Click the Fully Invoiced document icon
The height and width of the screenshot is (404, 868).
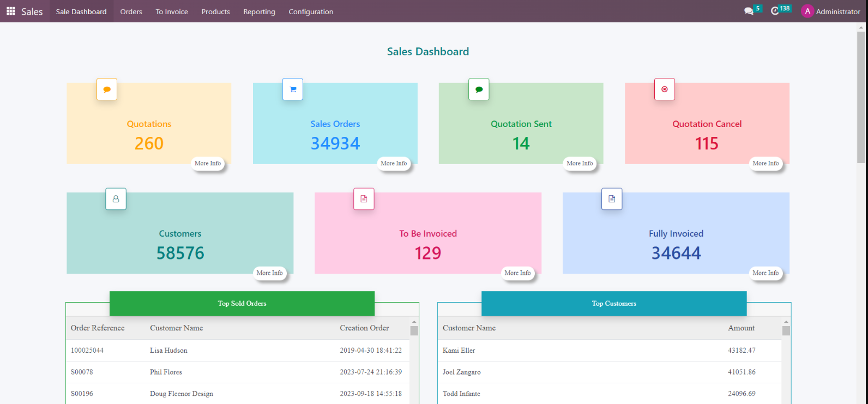pyautogui.click(x=612, y=199)
